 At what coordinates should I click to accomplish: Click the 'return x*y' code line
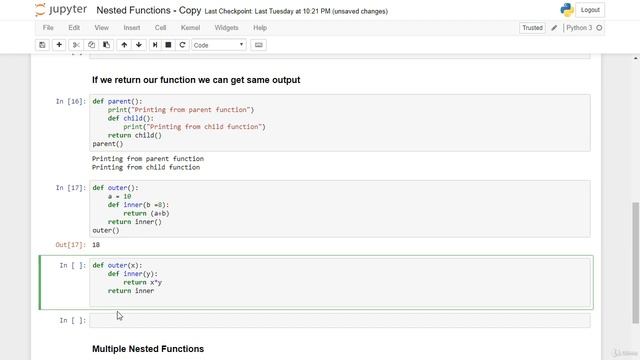click(x=142, y=282)
